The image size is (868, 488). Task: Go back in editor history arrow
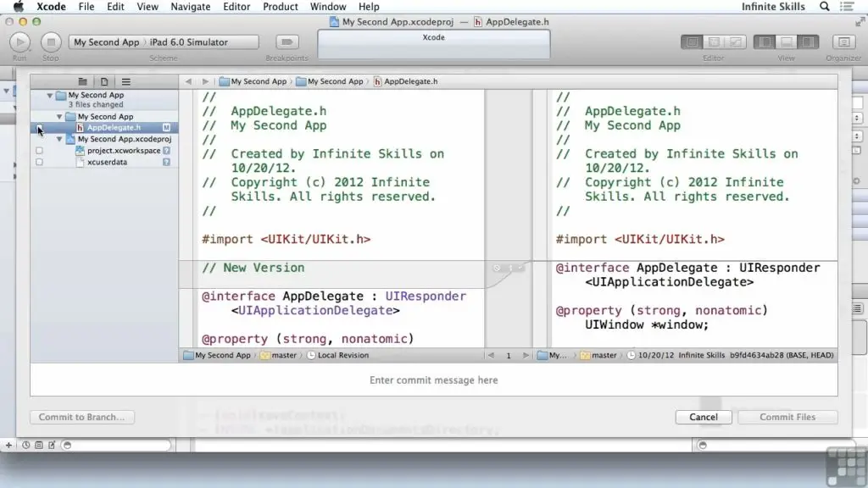(x=188, y=81)
